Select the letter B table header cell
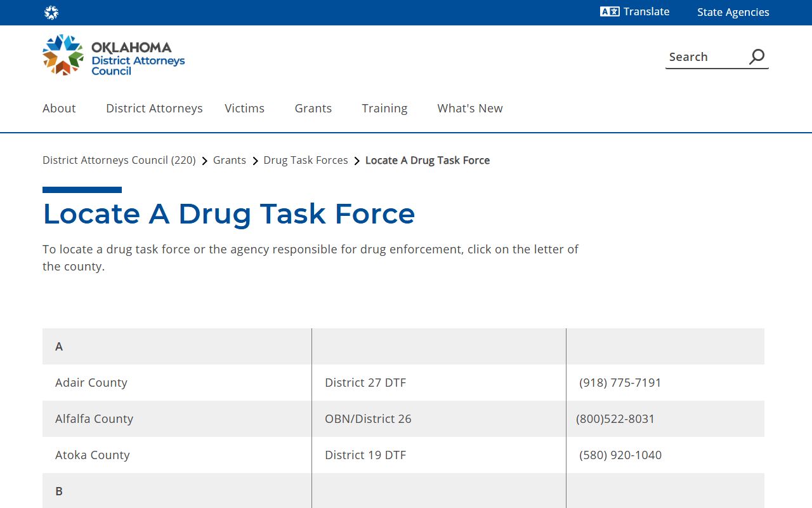Screen dimensions: 812x508 (x=177, y=491)
